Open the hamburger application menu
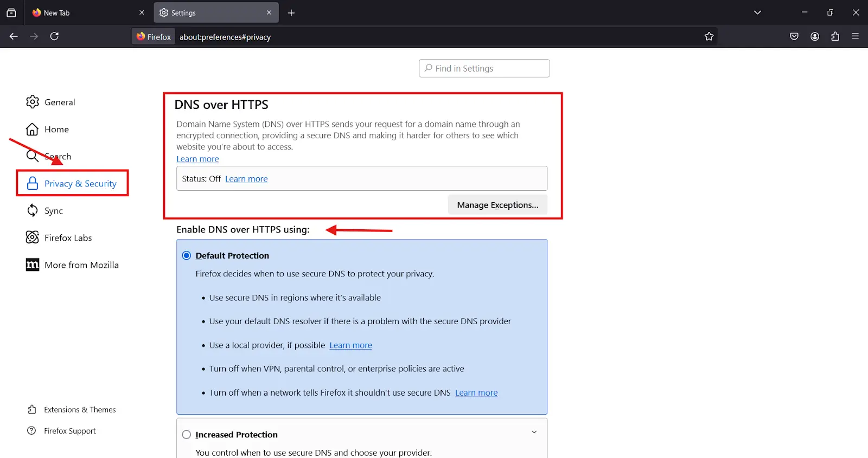Screen dimensions: 868x458 856,36
